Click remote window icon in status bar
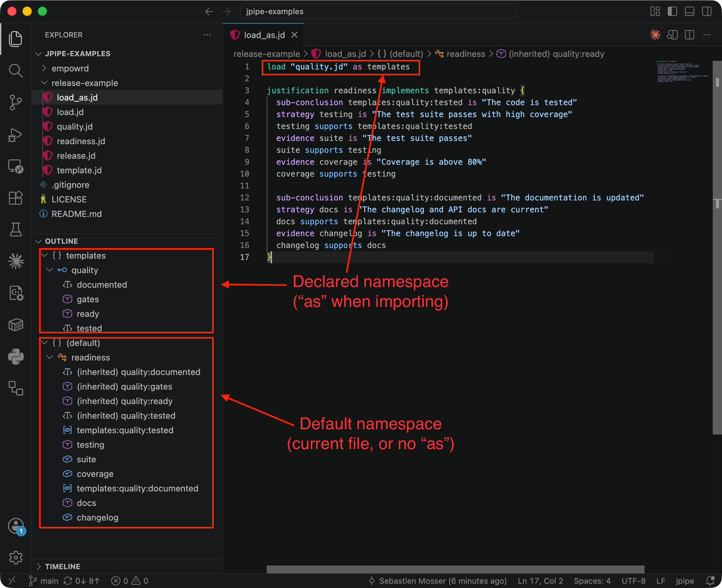The width and height of the screenshot is (722, 588). click(12, 580)
